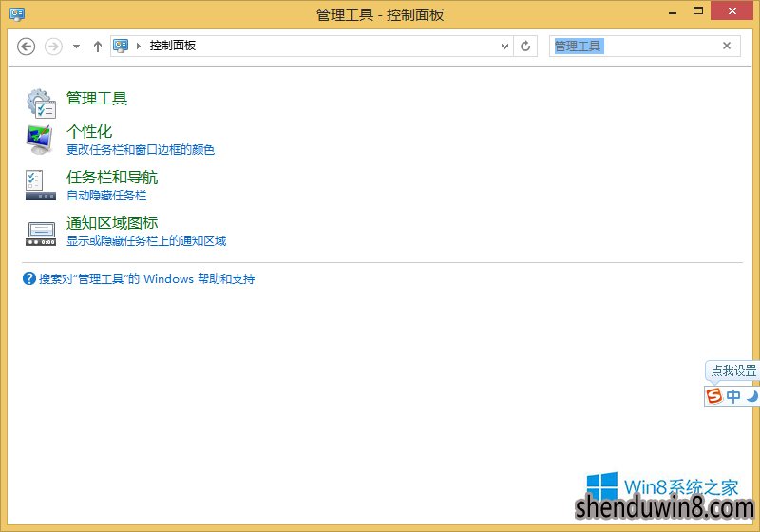Minimize the 管理工具 window

(673, 12)
